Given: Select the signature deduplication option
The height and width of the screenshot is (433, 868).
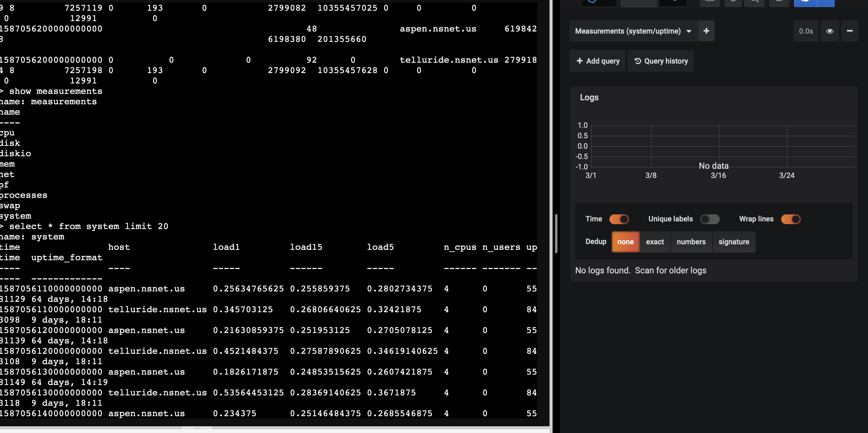Looking at the screenshot, I should [x=734, y=242].
